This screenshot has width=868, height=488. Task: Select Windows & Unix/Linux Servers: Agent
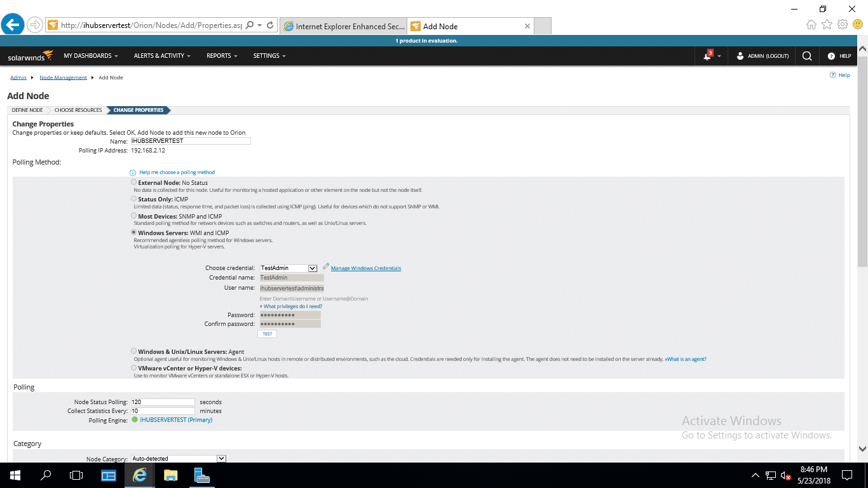[133, 351]
